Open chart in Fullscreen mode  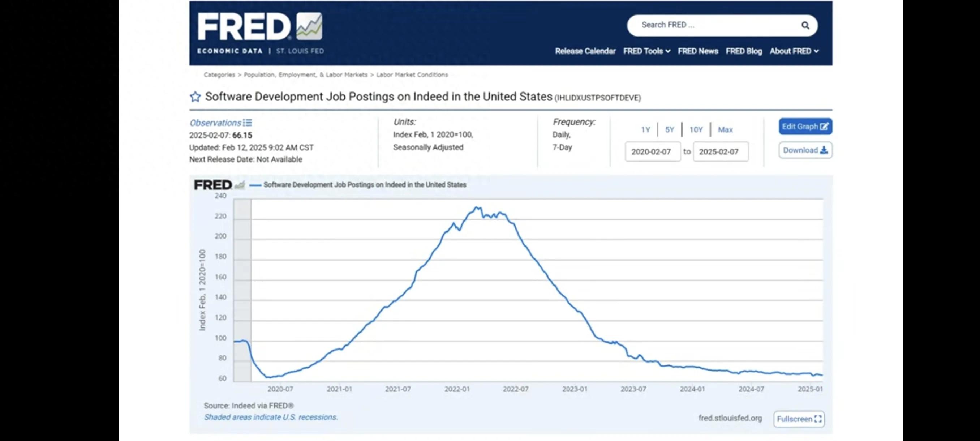point(799,419)
